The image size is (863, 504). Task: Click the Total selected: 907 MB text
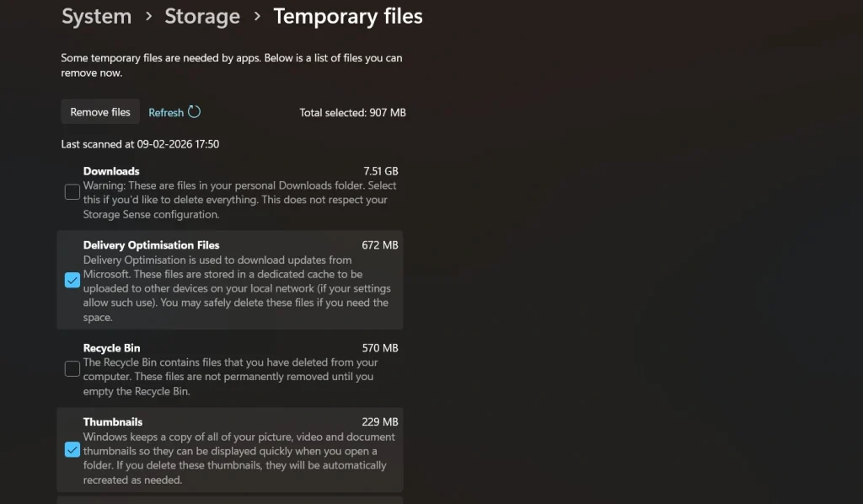[x=352, y=111]
